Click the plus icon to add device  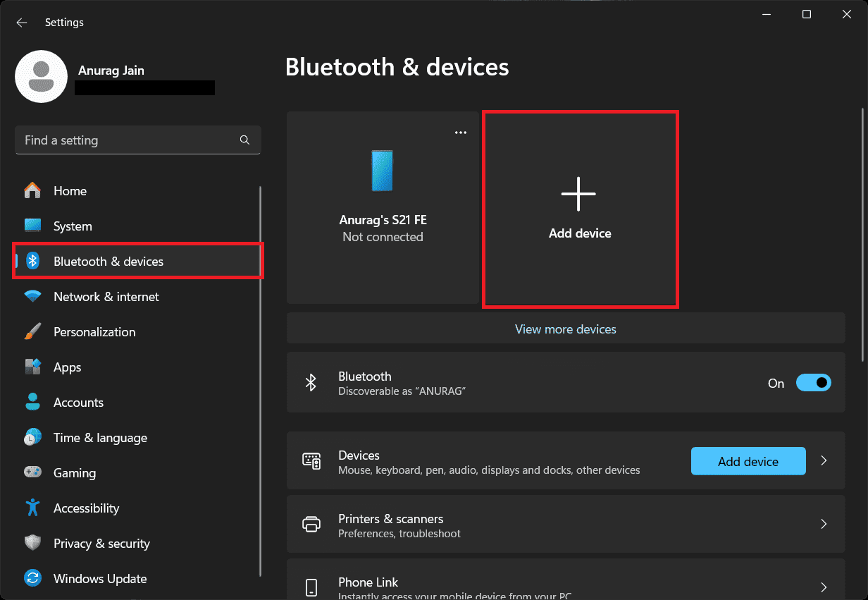pos(578,194)
